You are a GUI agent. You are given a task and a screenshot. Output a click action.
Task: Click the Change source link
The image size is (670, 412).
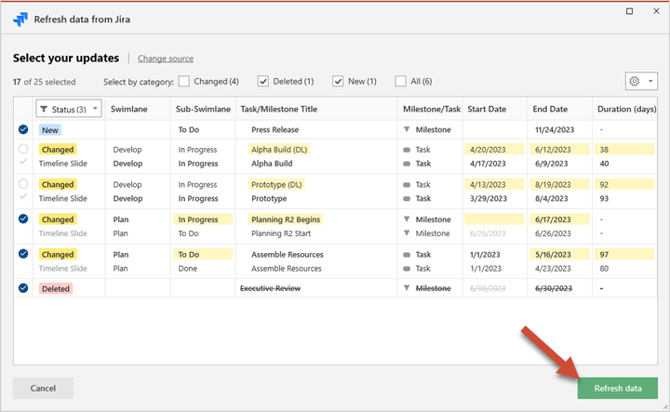[165, 59]
